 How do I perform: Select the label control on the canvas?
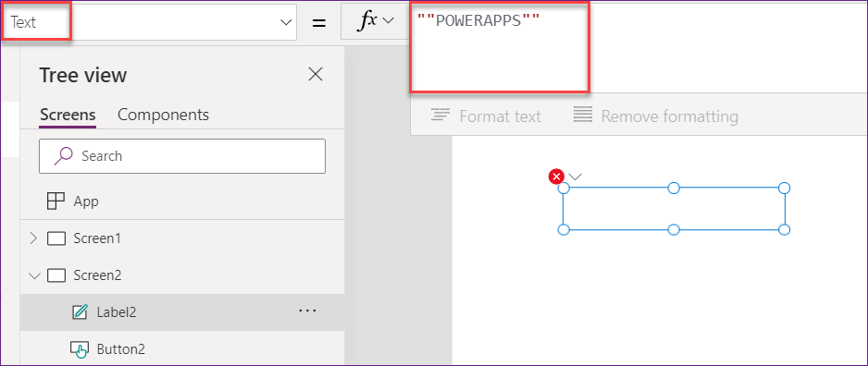click(674, 209)
